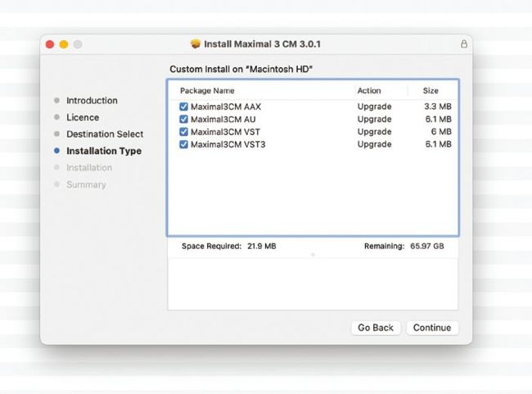Go to Destination Select step

tap(105, 134)
